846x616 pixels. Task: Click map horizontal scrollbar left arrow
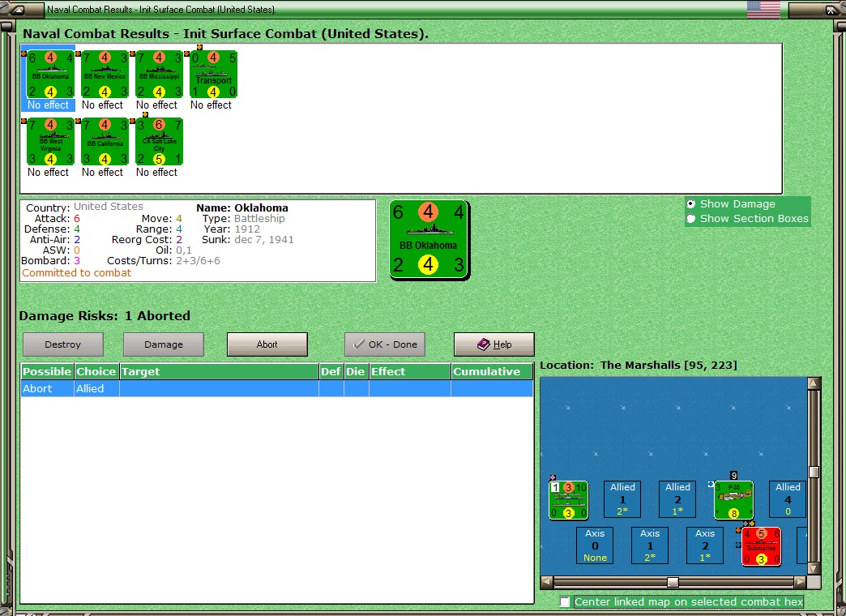click(x=546, y=582)
